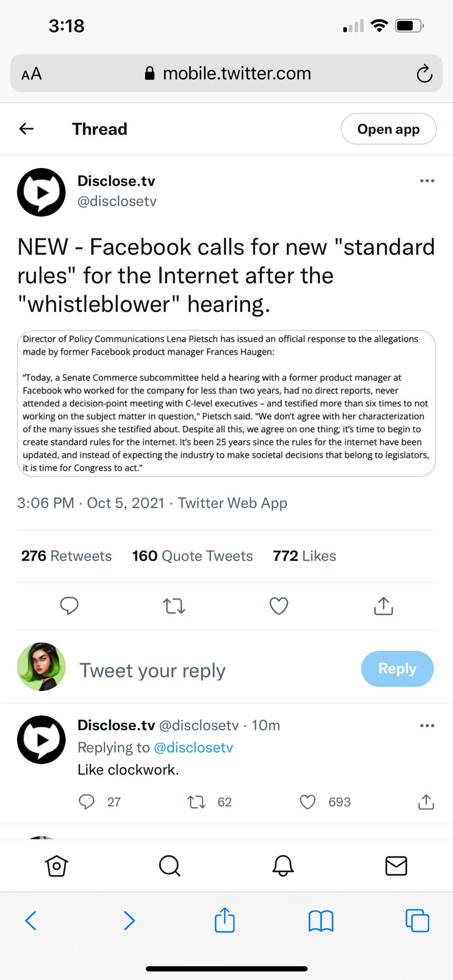Open Safari's AA text size menu
Viewport: 453px width, 980px height.
point(32,74)
